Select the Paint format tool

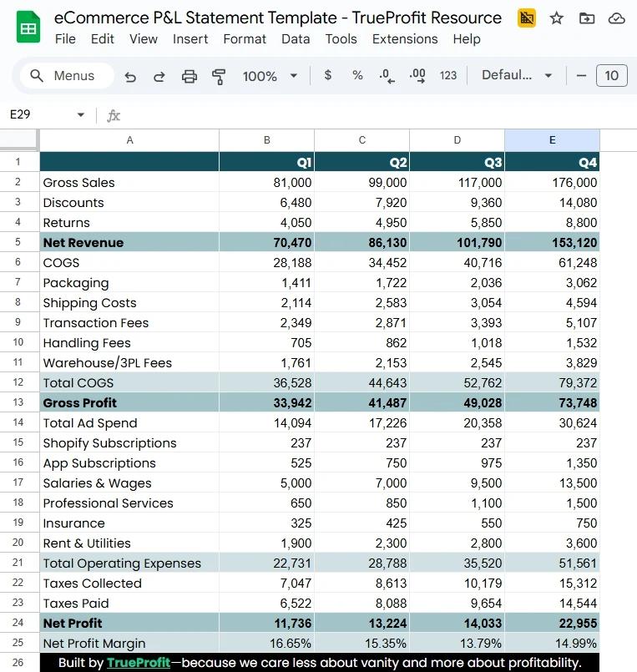click(219, 76)
